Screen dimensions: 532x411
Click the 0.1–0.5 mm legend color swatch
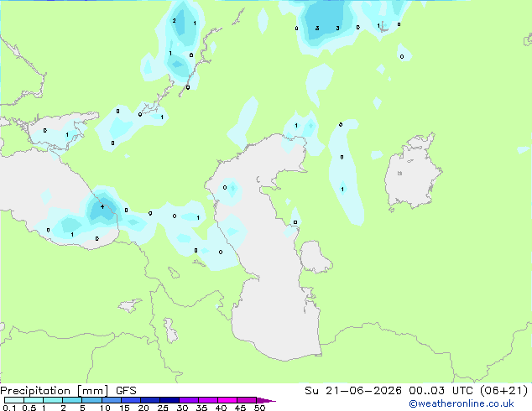[x=14, y=400]
